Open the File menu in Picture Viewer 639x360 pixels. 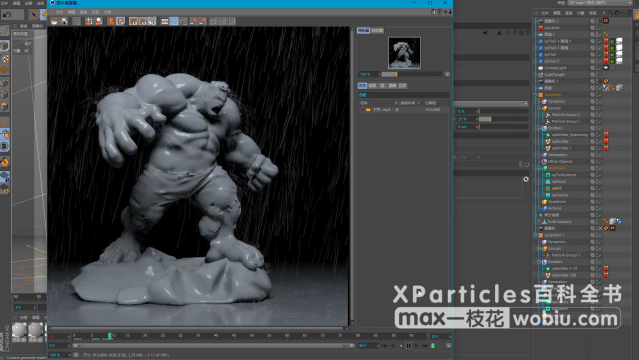click(59, 12)
